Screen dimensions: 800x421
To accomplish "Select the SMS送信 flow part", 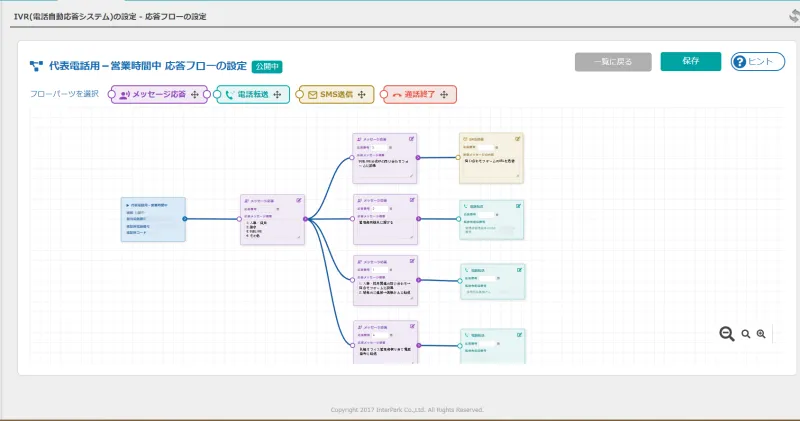I will 336,94.
